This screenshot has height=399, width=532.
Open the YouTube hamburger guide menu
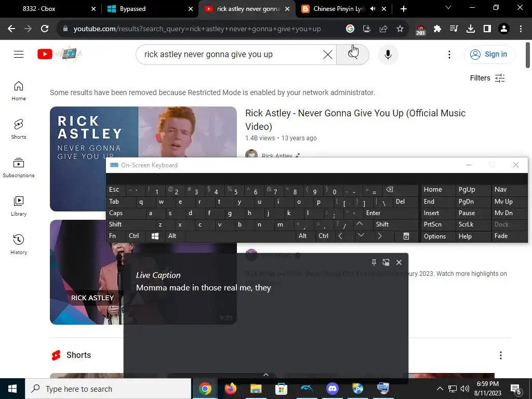tap(19, 54)
